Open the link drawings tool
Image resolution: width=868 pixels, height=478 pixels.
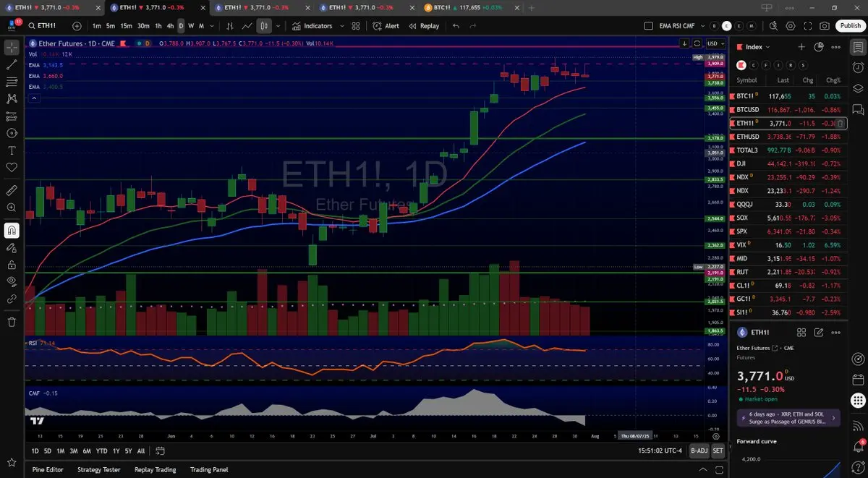(12, 299)
